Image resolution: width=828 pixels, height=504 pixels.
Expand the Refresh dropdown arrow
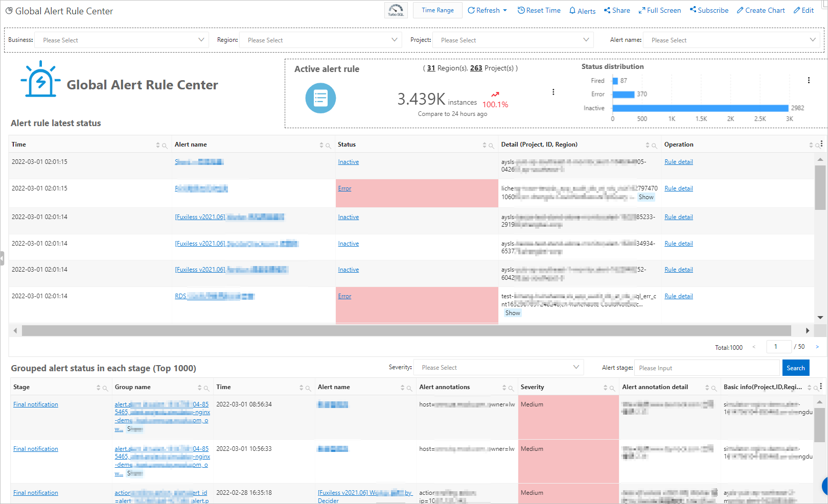click(x=505, y=10)
